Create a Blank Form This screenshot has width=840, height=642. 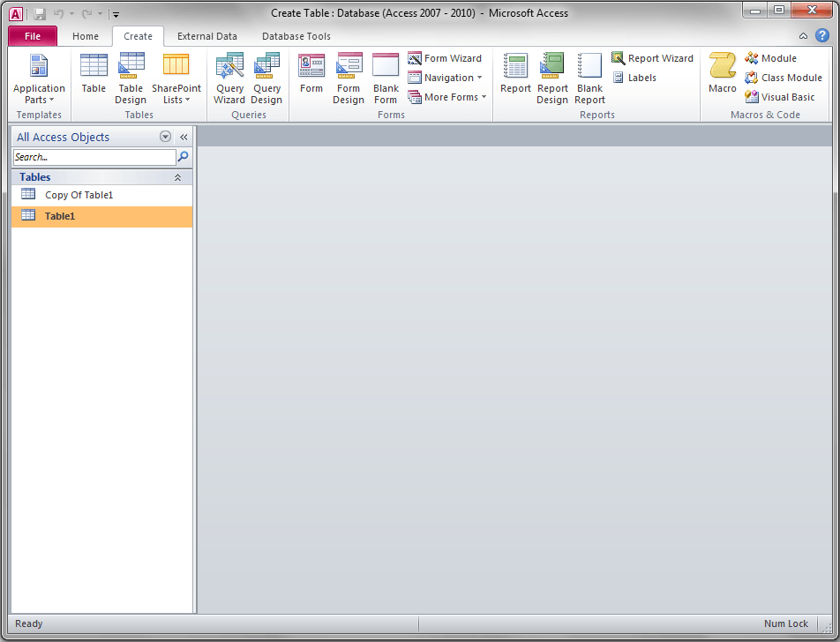click(386, 78)
